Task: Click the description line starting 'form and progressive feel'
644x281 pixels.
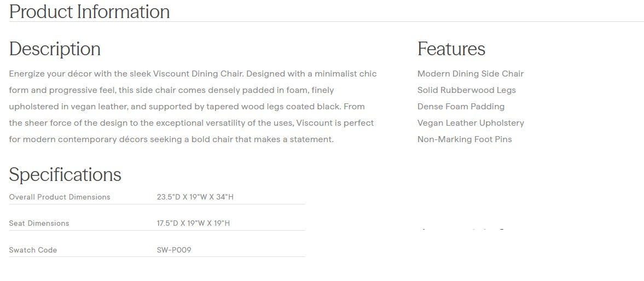Action: point(171,90)
